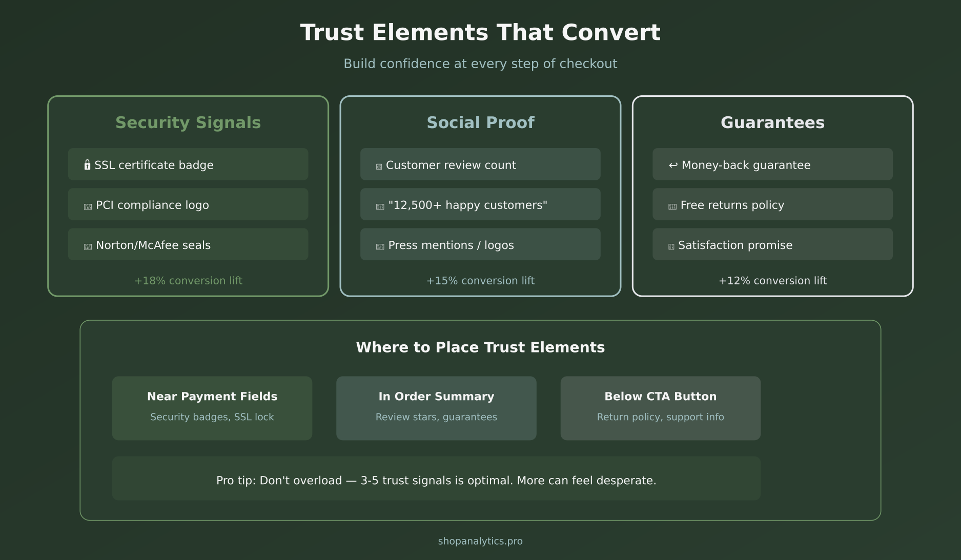961x560 pixels.
Task: Open the shopanalytics.pro link
Action: 480,541
